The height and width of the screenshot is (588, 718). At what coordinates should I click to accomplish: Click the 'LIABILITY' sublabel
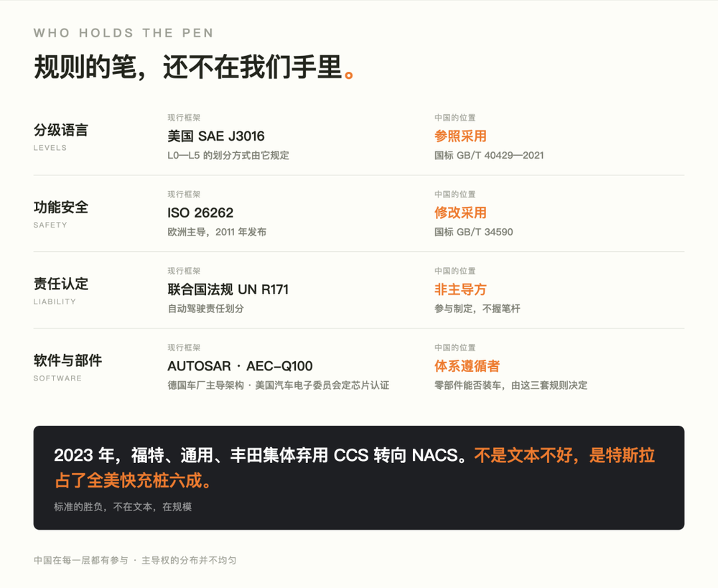tap(55, 302)
